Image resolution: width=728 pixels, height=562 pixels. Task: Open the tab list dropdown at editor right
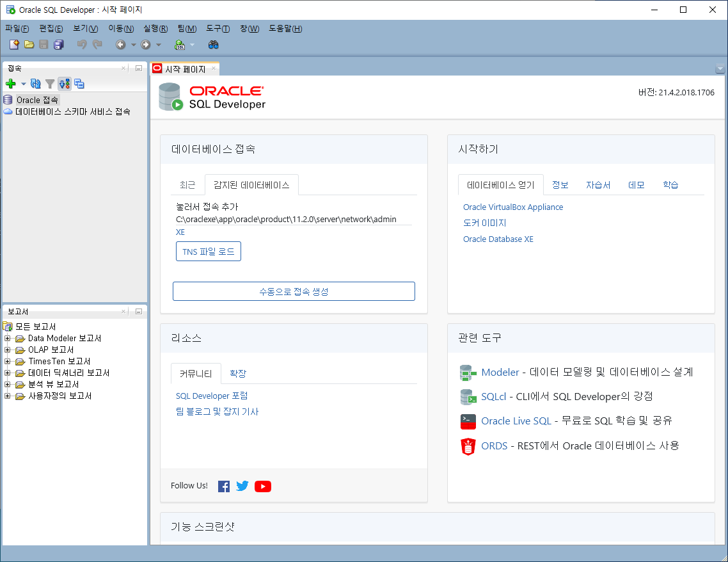pos(720,68)
